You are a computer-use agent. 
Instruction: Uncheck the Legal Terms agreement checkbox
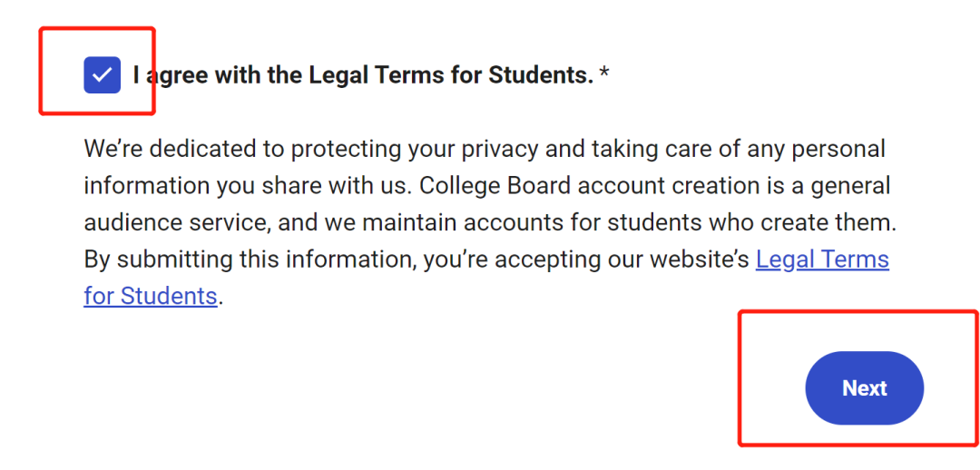click(102, 75)
